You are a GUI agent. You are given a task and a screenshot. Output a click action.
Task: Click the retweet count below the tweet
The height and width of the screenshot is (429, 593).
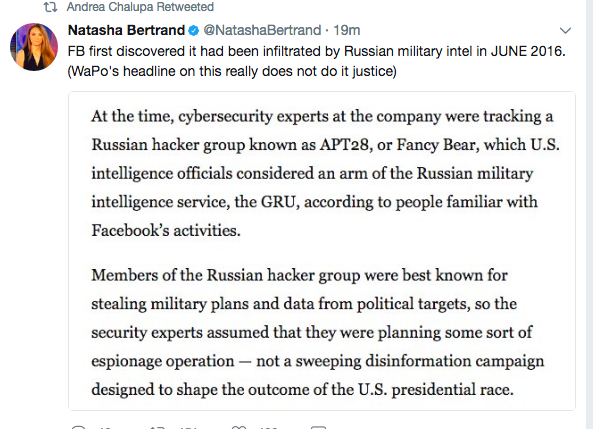pos(188,427)
